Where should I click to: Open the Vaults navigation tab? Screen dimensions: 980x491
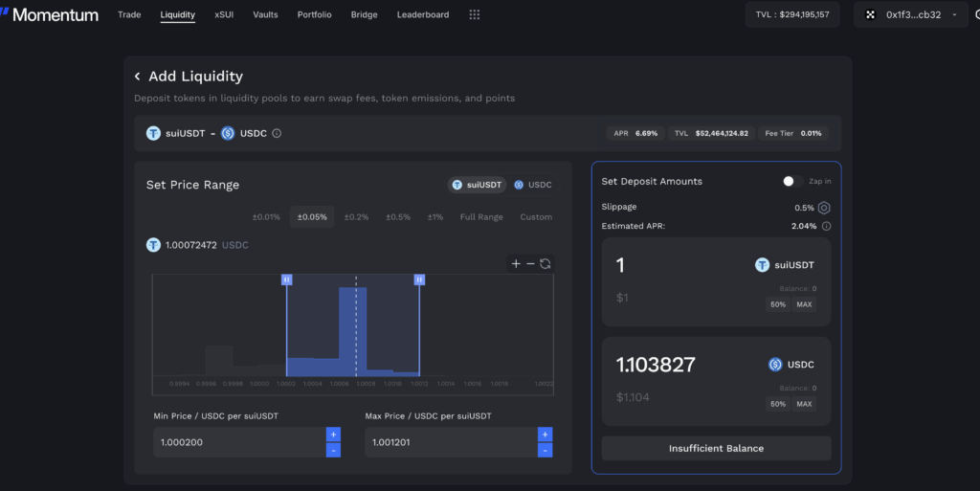[265, 15]
